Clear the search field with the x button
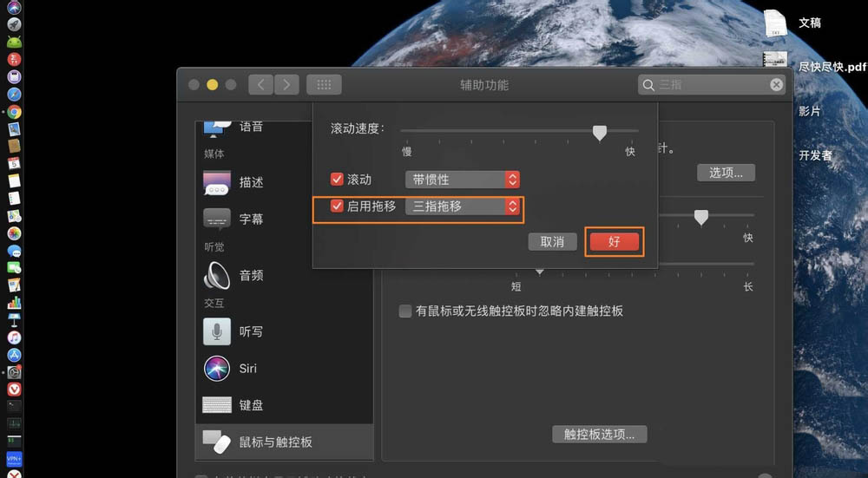This screenshot has height=478, width=868. point(776,85)
